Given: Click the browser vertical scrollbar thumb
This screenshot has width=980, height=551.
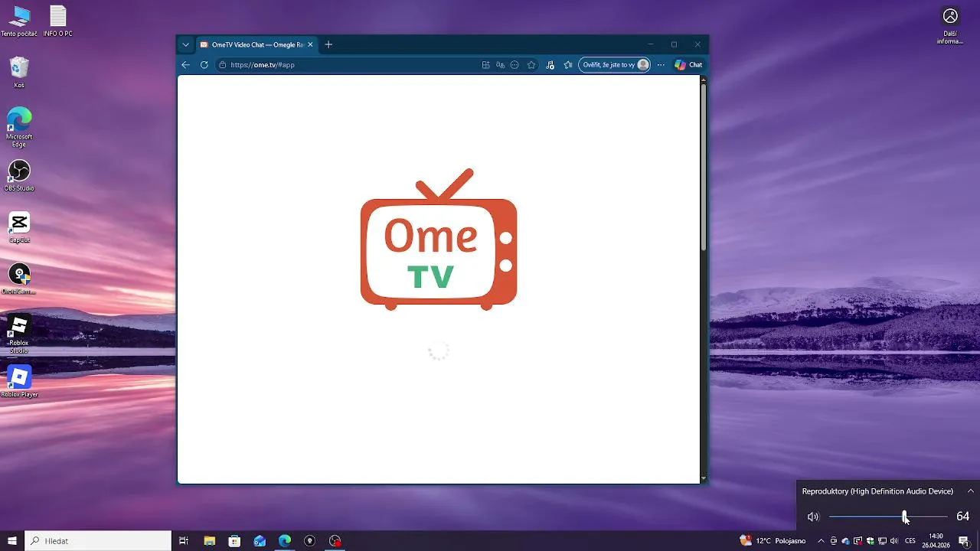Looking at the screenshot, I should (704, 165).
